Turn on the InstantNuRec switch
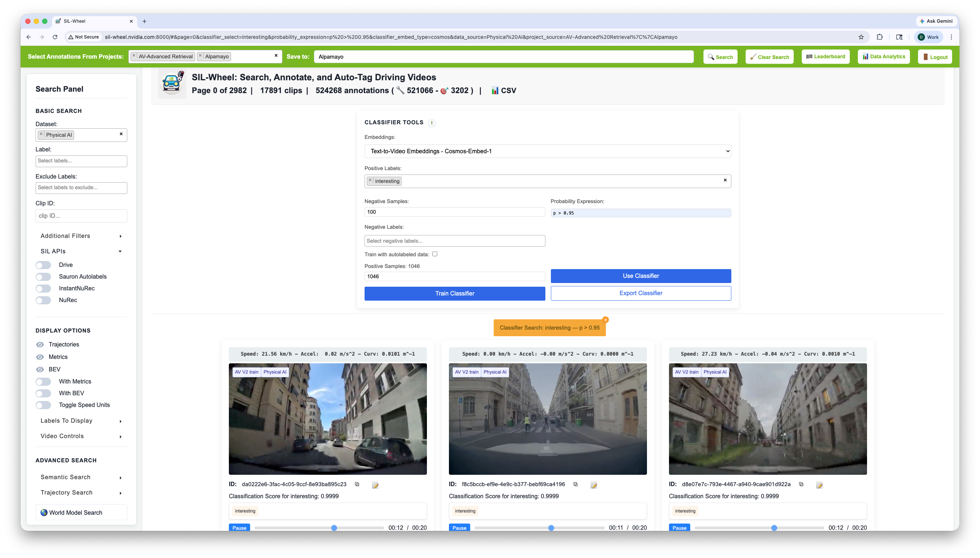Screen dimensions: 980x558 click(x=43, y=289)
